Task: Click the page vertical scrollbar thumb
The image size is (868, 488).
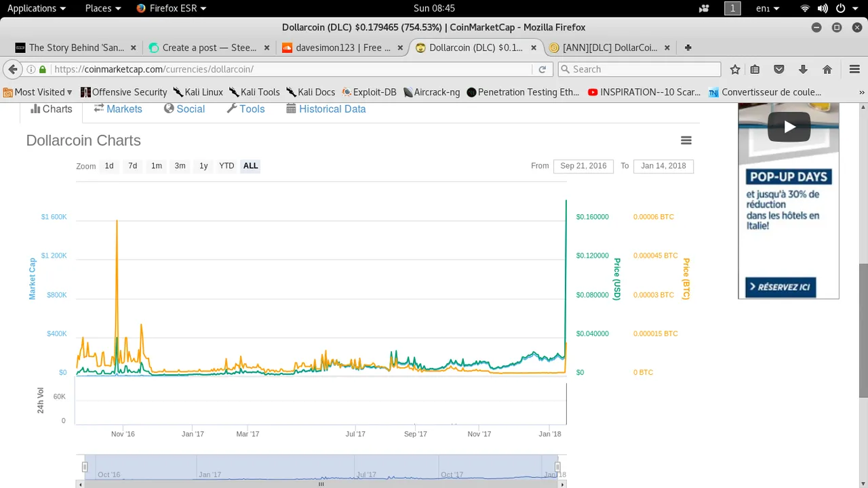Action: click(x=863, y=330)
